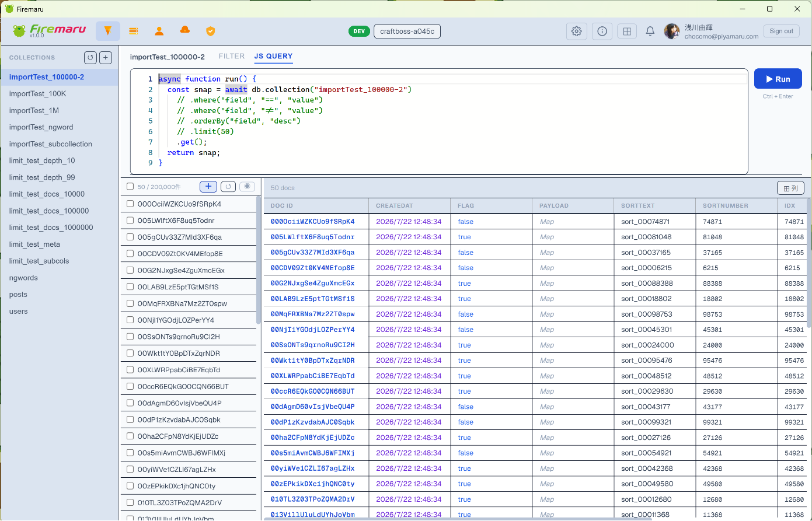Viewport: 812px width, 521px height.
Task: Open the project selector craftboss-a045c
Action: 407,32
